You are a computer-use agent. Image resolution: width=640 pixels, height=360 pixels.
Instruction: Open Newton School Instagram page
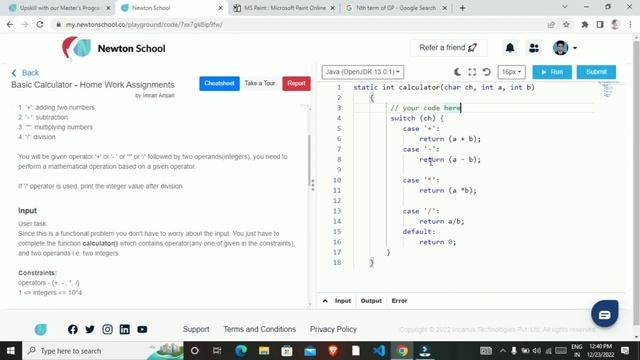[x=107, y=329]
